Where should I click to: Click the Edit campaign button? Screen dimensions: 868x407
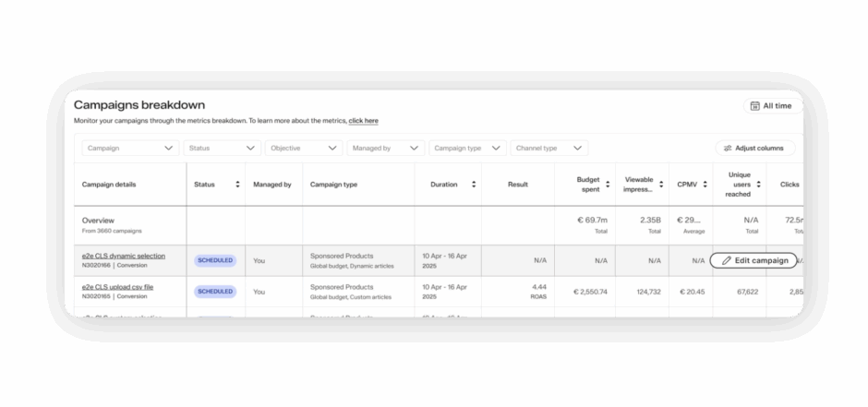[753, 261]
